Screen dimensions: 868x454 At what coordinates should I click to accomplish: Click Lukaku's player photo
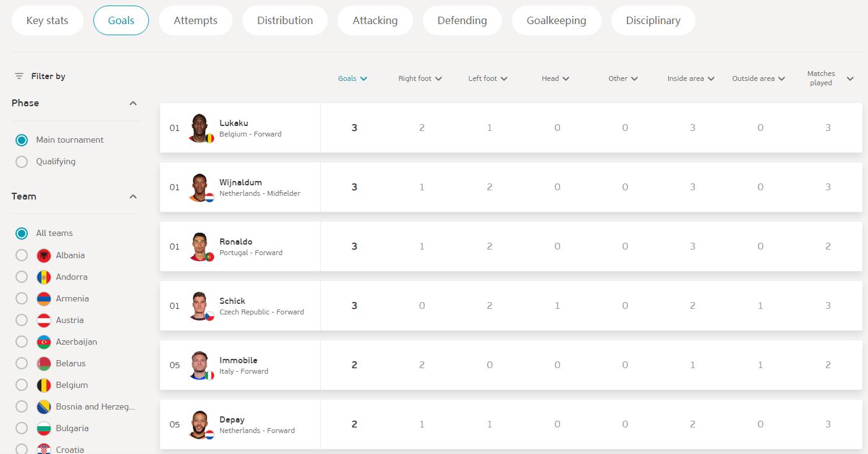point(199,128)
